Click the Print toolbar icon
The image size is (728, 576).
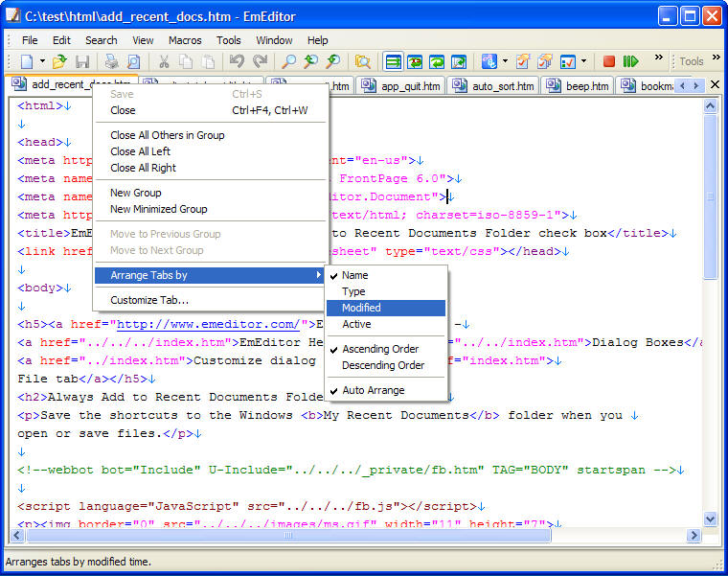point(111,61)
